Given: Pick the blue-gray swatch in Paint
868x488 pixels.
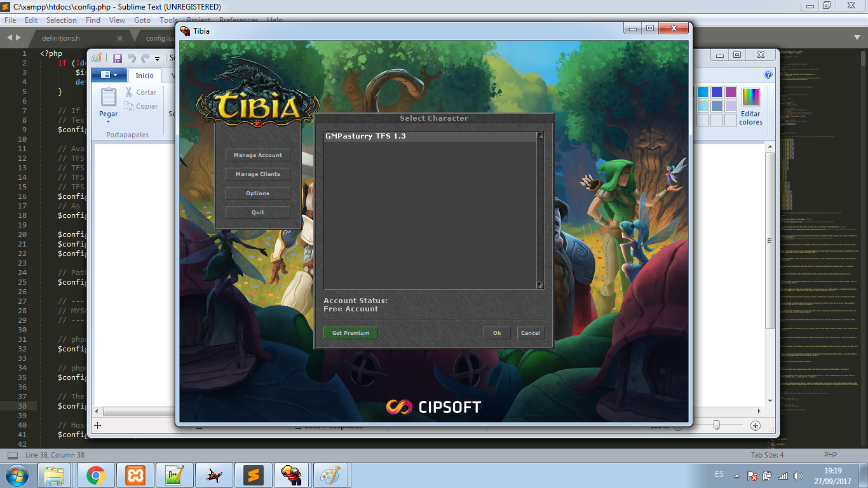Looking at the screenshot, I should pyautogui.click(x=716, y=106).
